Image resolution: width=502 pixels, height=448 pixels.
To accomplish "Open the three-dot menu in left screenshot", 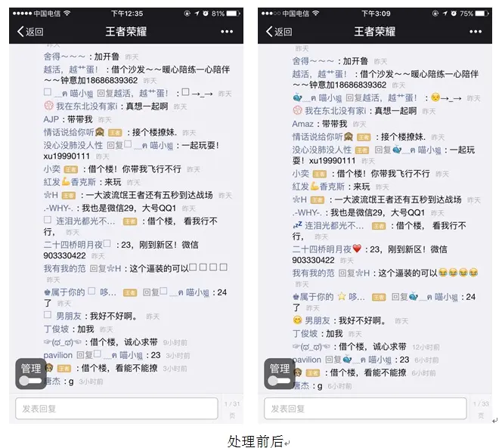I will (227, 32).
